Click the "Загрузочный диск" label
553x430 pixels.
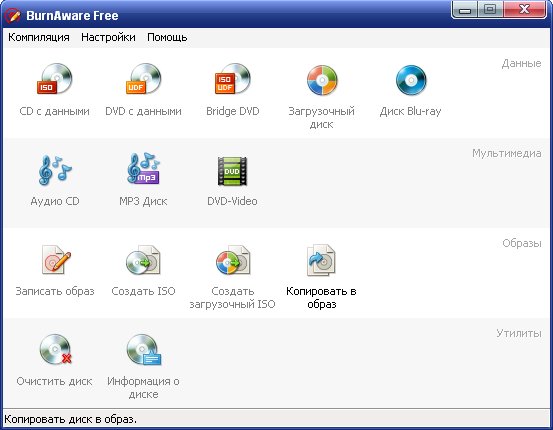pyautogui.click(x=322, y=117)
